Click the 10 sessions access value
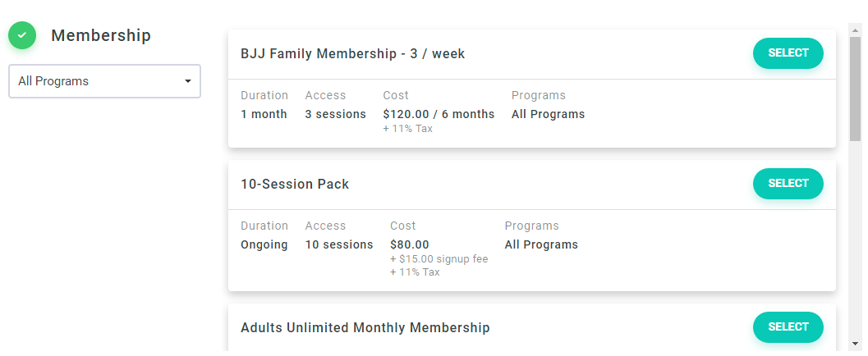This screenshot has height=356, width=868. pos(339,244)
